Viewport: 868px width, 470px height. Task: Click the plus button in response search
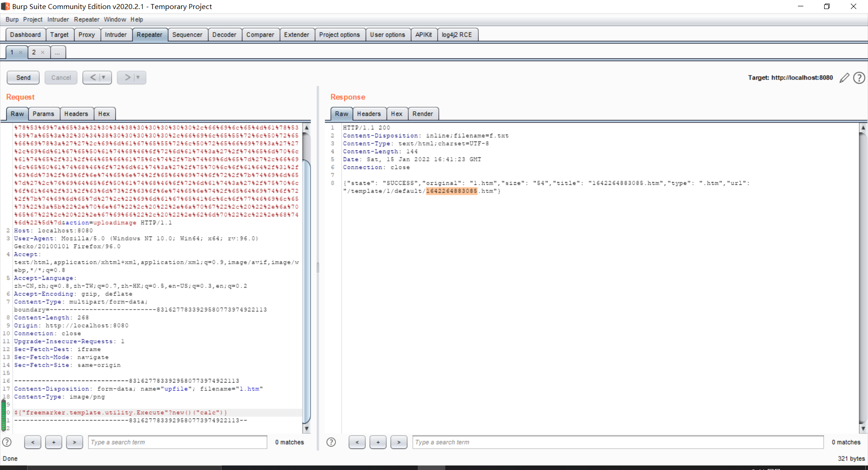coord(378,442)
